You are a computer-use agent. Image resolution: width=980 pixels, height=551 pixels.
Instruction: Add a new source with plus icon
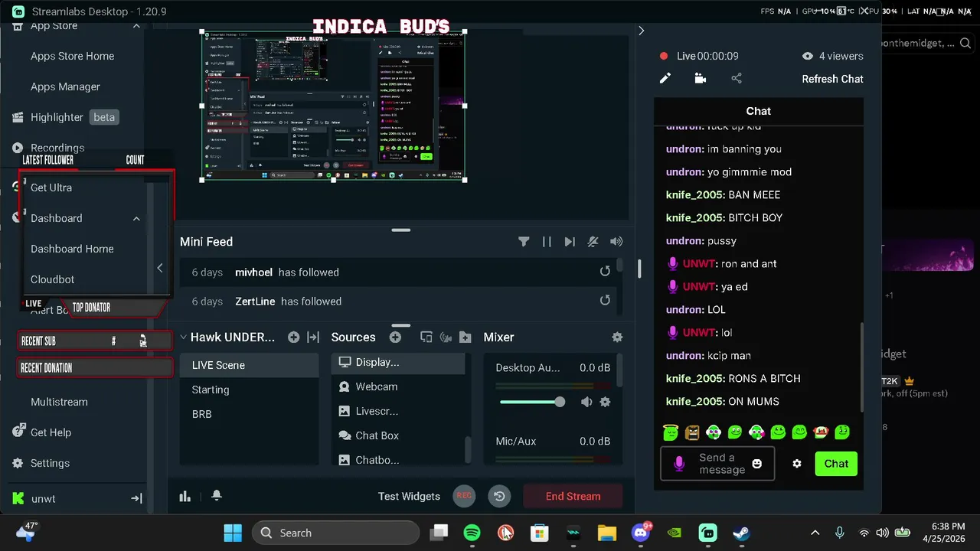tap(395, 337)
